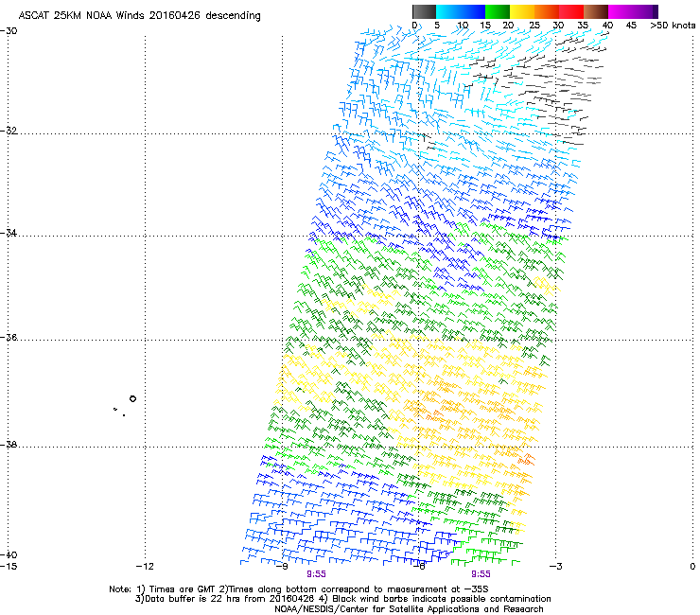The image size is (700, 615).
Task: Click the -3 longitude axis label
Action: coord(555,567)
